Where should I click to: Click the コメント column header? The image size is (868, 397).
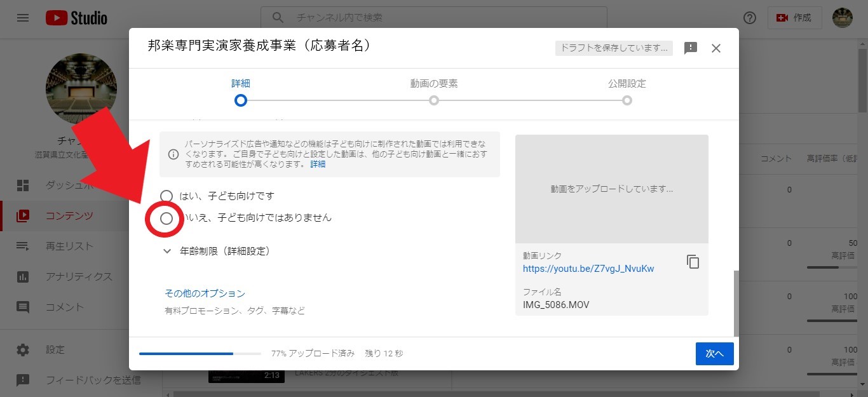tap(776, 158)
